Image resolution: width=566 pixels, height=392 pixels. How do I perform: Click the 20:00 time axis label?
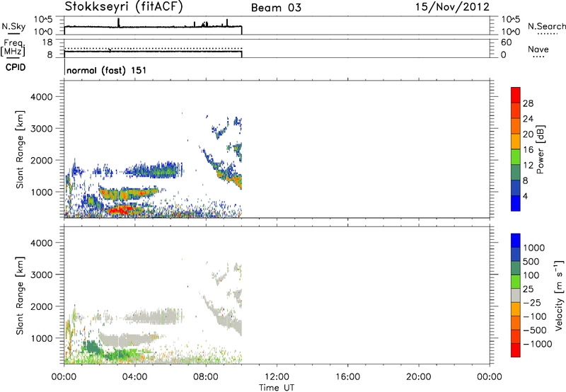(x=418, y=377)
